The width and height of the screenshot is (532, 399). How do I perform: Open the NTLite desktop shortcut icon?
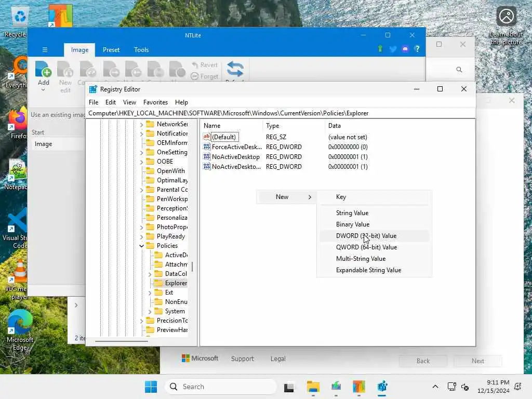(x=60, y=16)
